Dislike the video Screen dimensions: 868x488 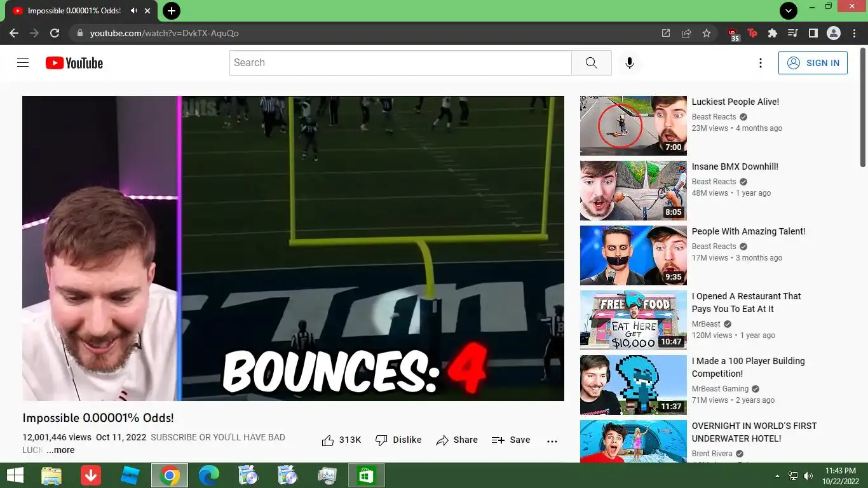point(398,440)
